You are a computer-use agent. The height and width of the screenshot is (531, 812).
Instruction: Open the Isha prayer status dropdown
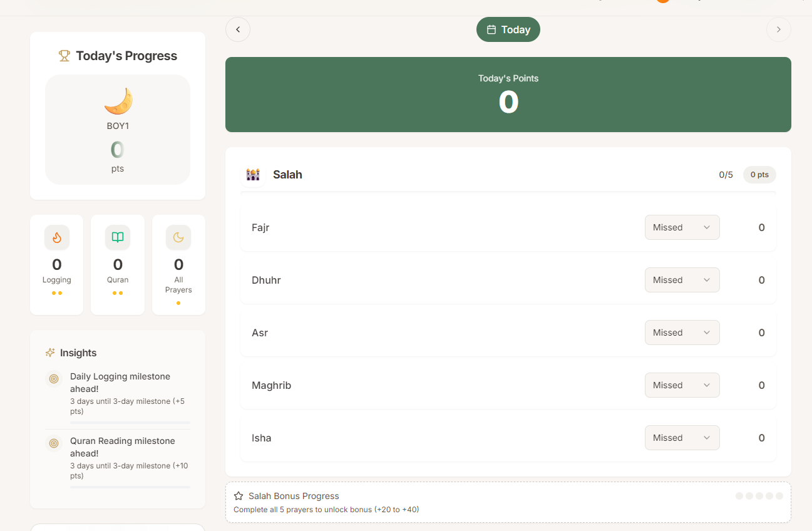point(682,438)
